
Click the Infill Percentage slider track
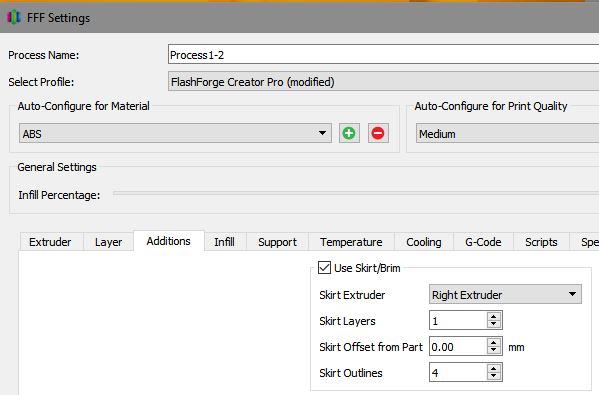[x=356, y=194]
